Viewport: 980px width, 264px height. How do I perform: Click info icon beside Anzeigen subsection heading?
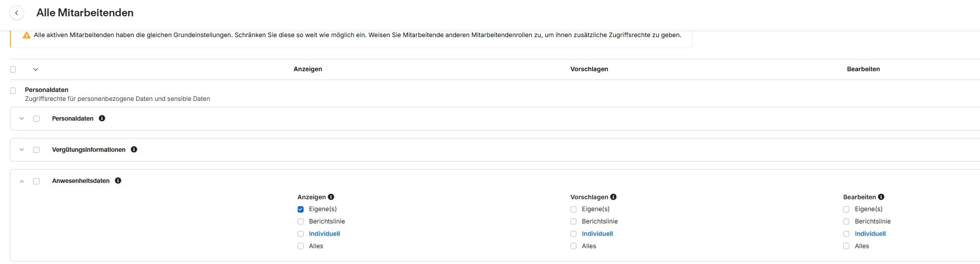(x=331, y=197)
